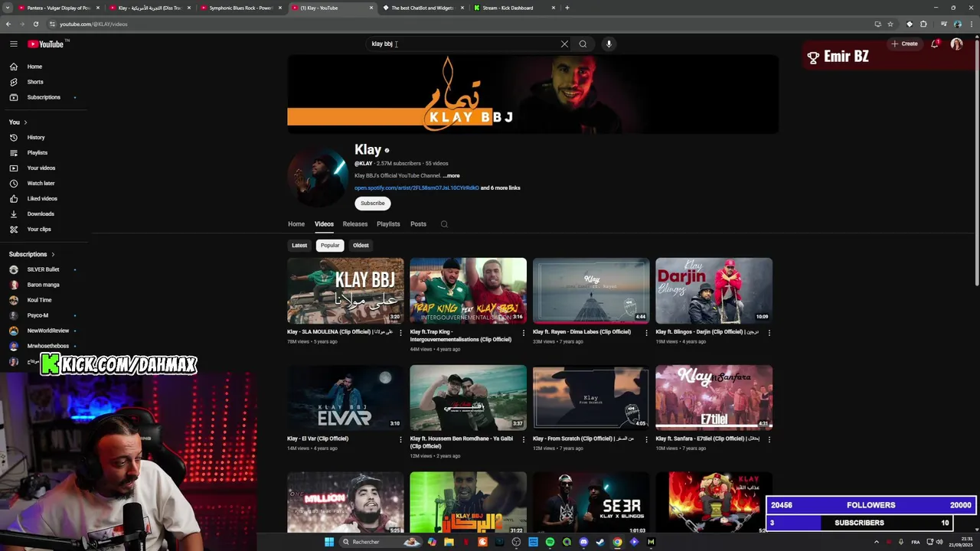Open the notifications bell
The height and width of the screenshot is (551, 980).
click(935, 44)
